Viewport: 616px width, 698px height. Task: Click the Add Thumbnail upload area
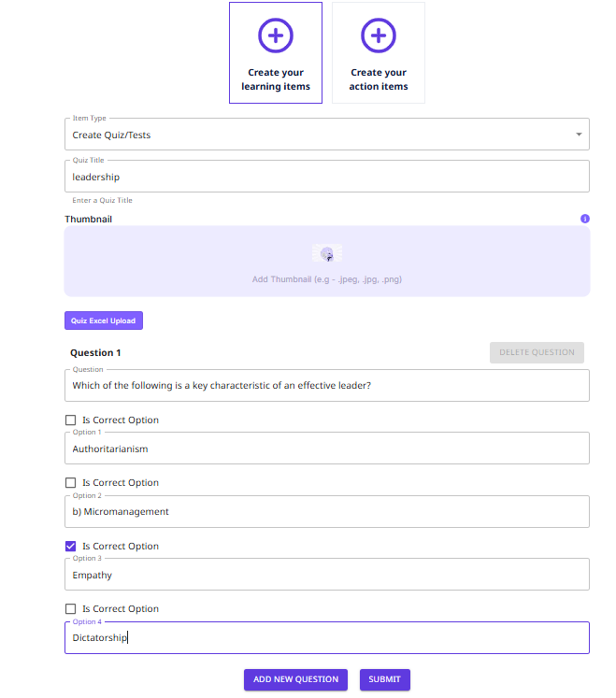click(x=326, y=278)
